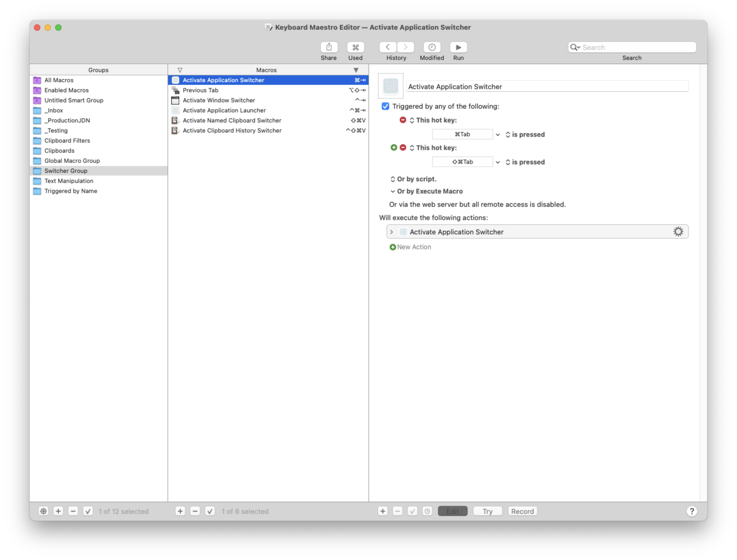The width and height of the screenshot is (737, 560).
Task: Open the Used macros toolbar icon
Action: click(355, 47)
